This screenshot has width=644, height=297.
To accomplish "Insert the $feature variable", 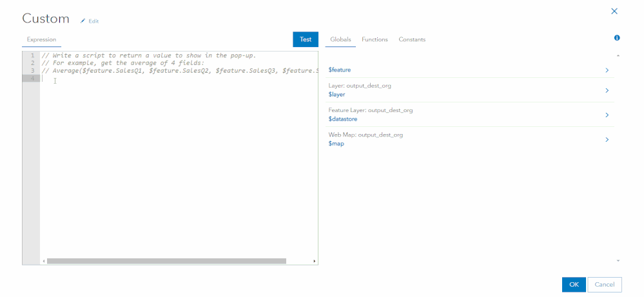I will point(339,70).
